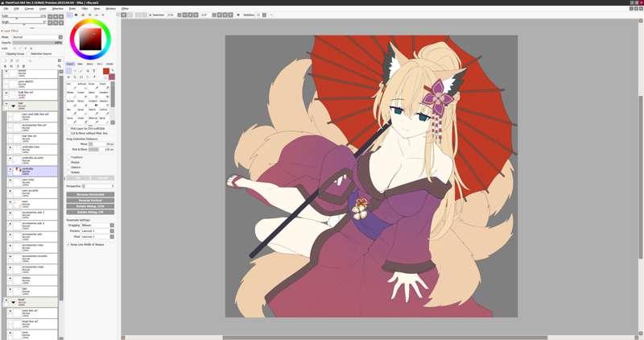Click the Redo arrow in top toolbar
This screenshot has height=340, width=644.
click(130, 15)
